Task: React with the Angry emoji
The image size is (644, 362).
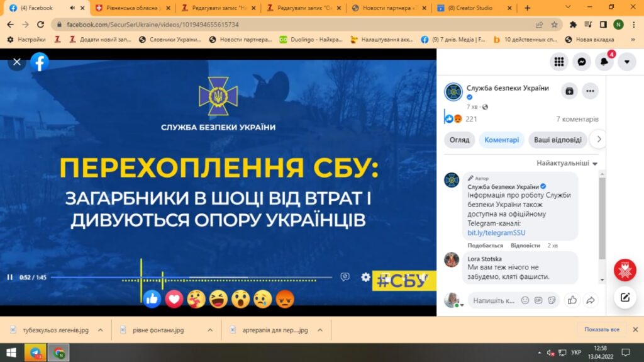Action: [285, 299]
